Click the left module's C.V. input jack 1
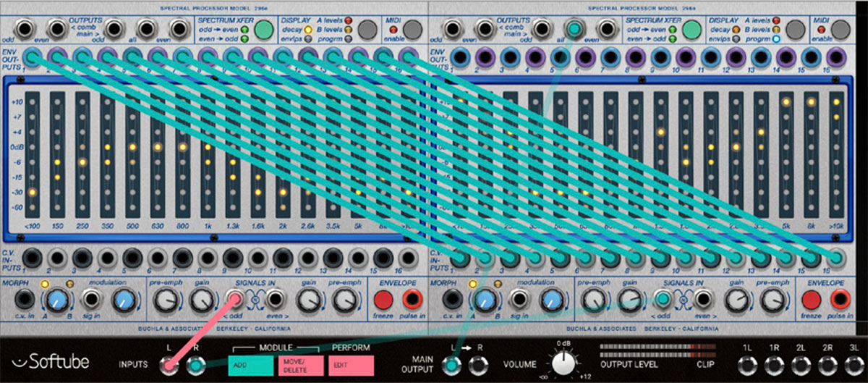 tap(31, 257)
